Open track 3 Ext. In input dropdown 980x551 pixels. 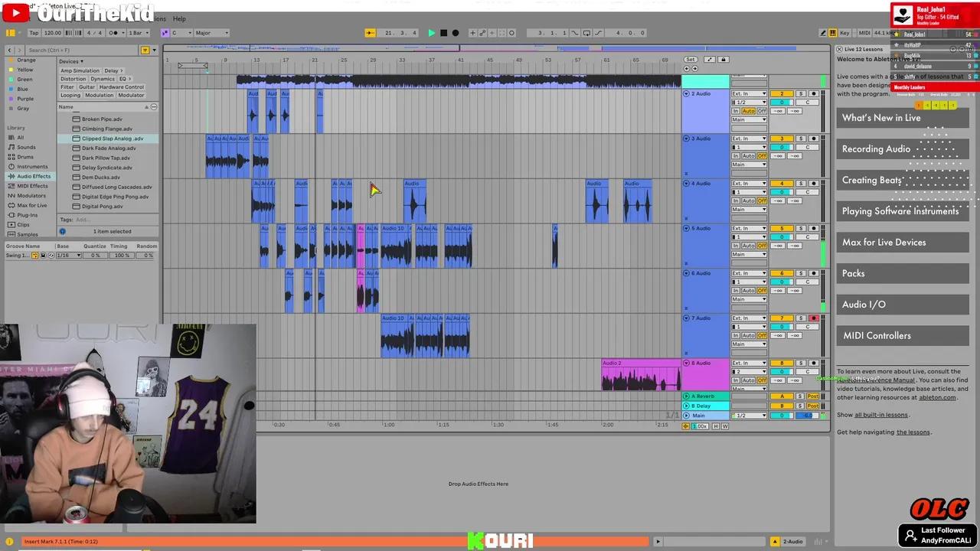click(x=749, y=139)
